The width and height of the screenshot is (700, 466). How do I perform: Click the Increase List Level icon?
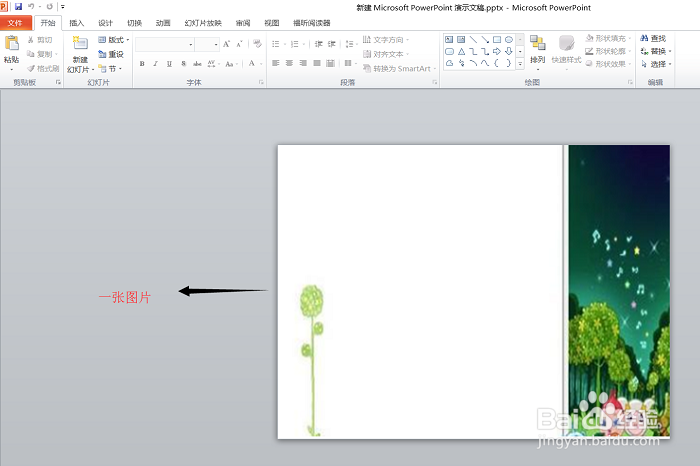click(x=332, y=44)
